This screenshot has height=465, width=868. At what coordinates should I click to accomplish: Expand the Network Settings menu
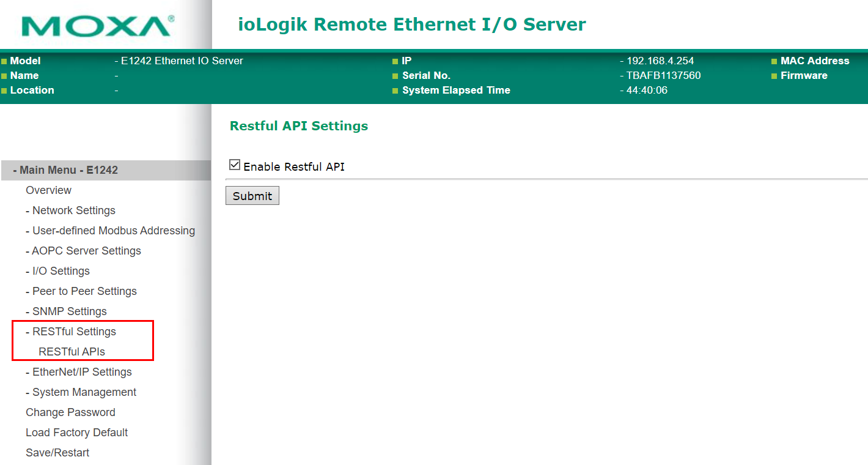73,210
